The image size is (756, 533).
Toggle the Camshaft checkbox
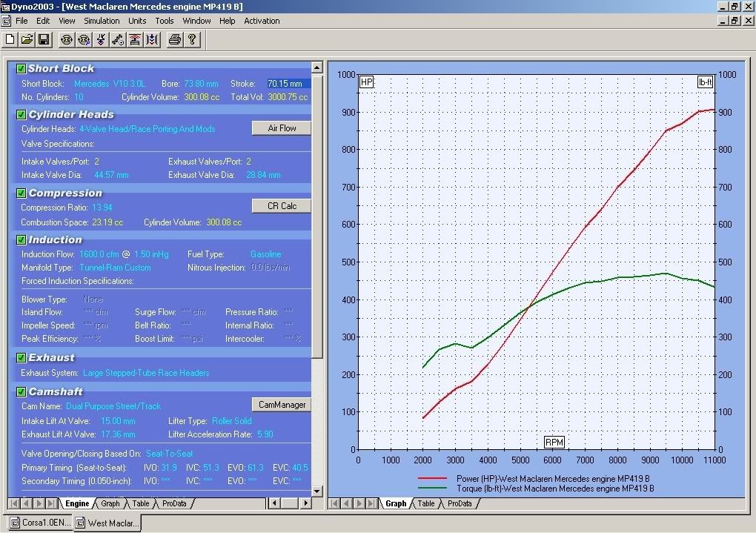coord(21,391)
